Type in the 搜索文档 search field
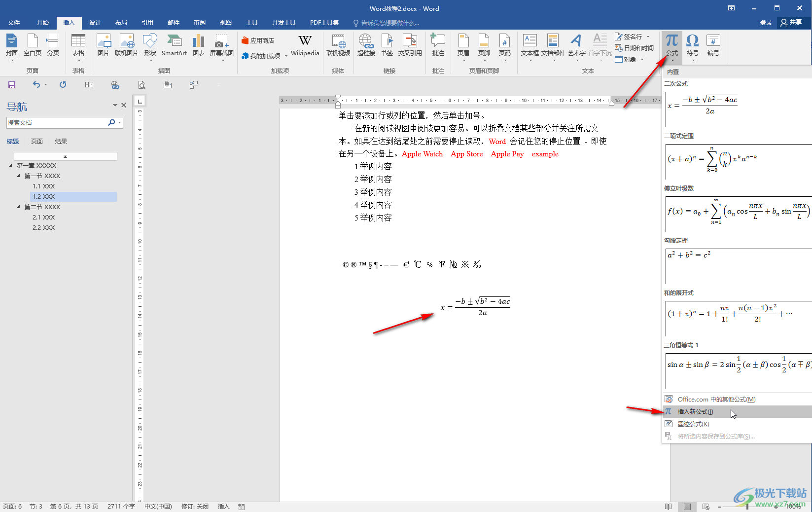 coord(57,123)
